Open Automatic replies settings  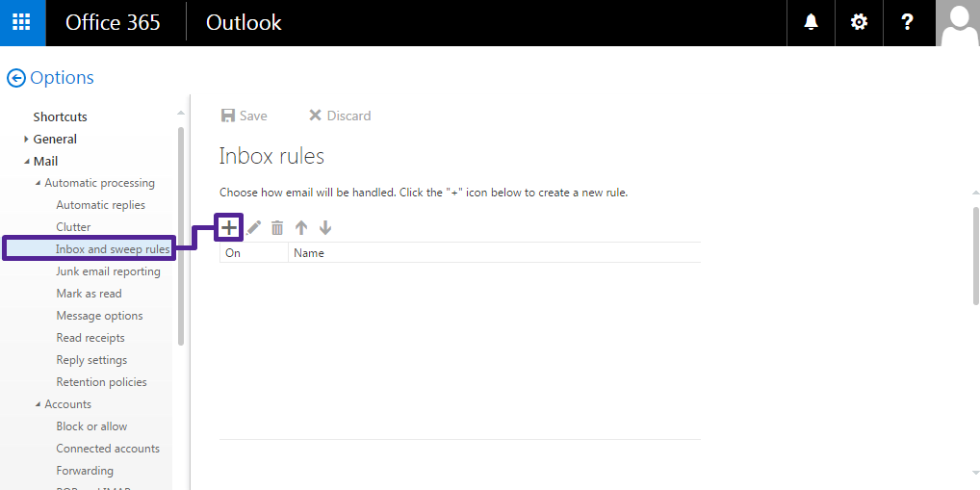pyautogui.click(x=101, y=205)
